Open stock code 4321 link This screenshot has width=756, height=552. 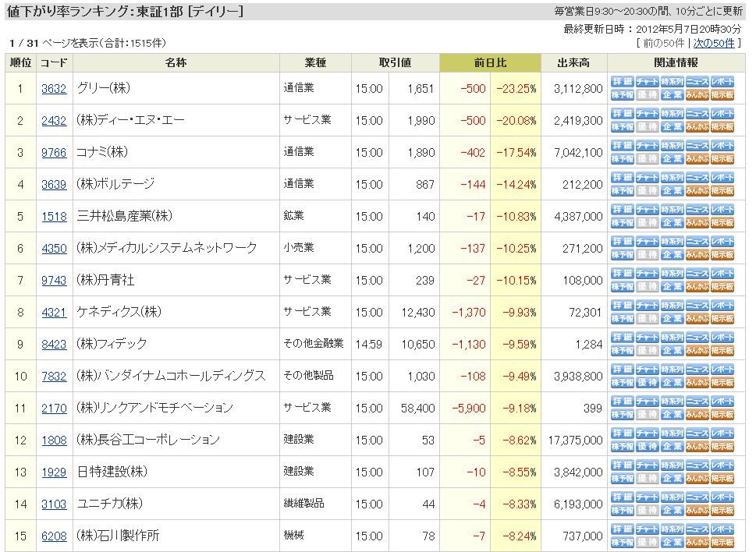click(x=54, y=312)
